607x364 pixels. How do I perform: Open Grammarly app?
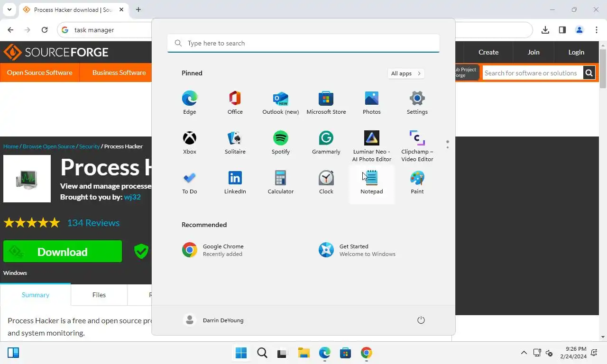326,143
